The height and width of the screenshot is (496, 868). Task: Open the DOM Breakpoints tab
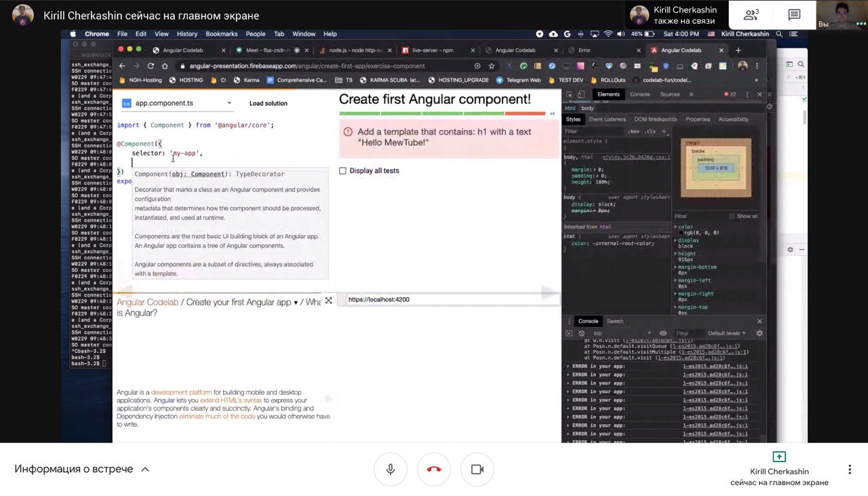(x=656, y=119)
